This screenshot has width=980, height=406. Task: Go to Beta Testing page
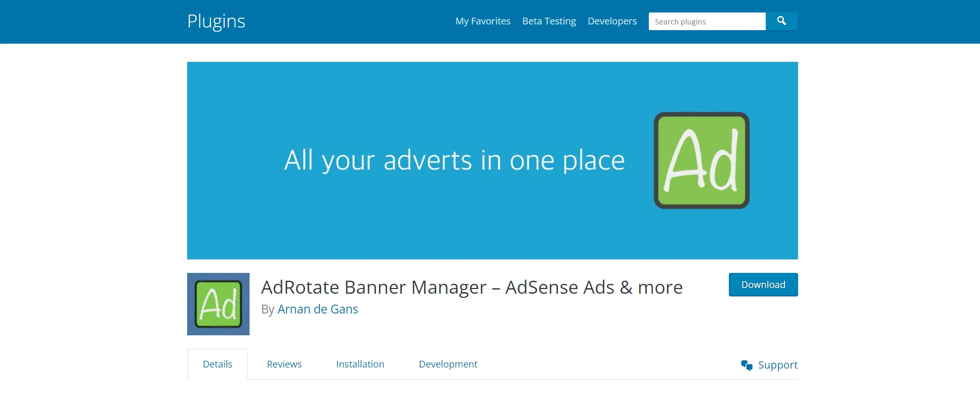(x=549, y=21)
